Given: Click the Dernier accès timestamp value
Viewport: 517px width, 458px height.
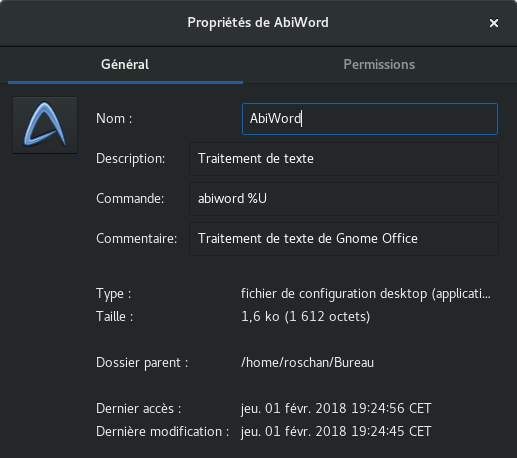Looking at the screenshot, I should (336, 409).
